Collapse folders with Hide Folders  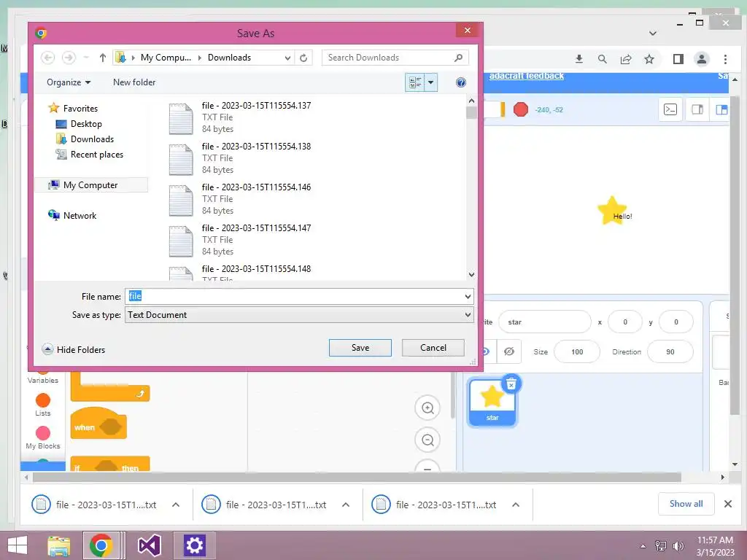(74, 349)
